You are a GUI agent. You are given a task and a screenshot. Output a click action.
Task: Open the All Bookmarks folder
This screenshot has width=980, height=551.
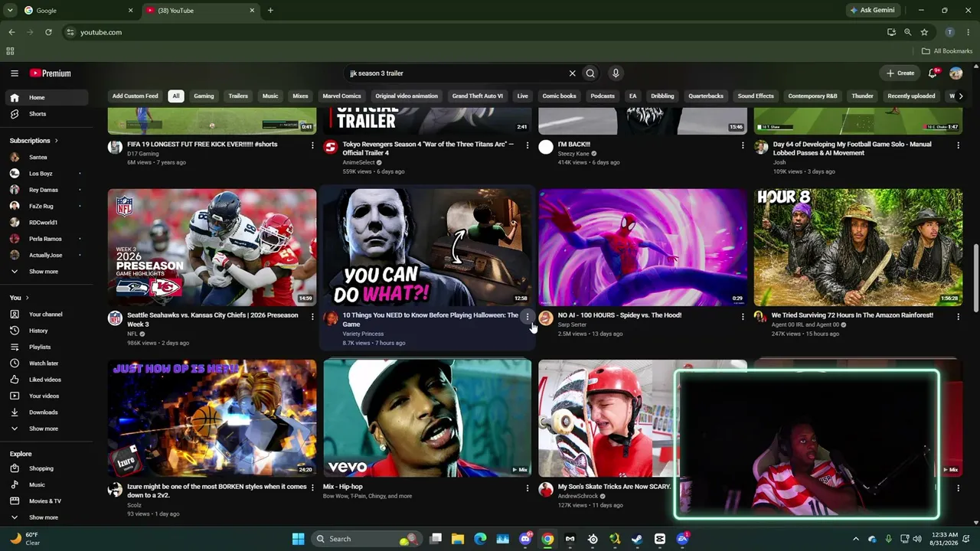[x=947, y=51]
